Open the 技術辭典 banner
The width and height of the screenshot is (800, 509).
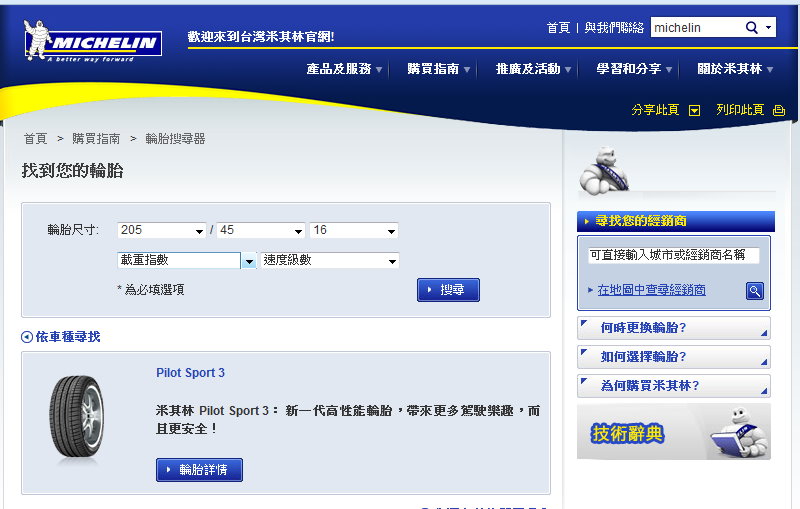coord(673,432)
